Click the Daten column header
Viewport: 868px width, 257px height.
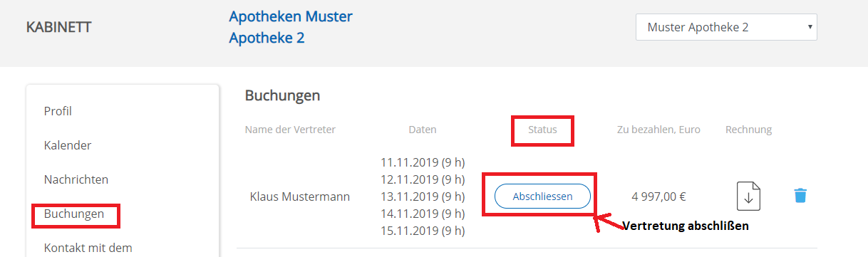pos(423,130)
